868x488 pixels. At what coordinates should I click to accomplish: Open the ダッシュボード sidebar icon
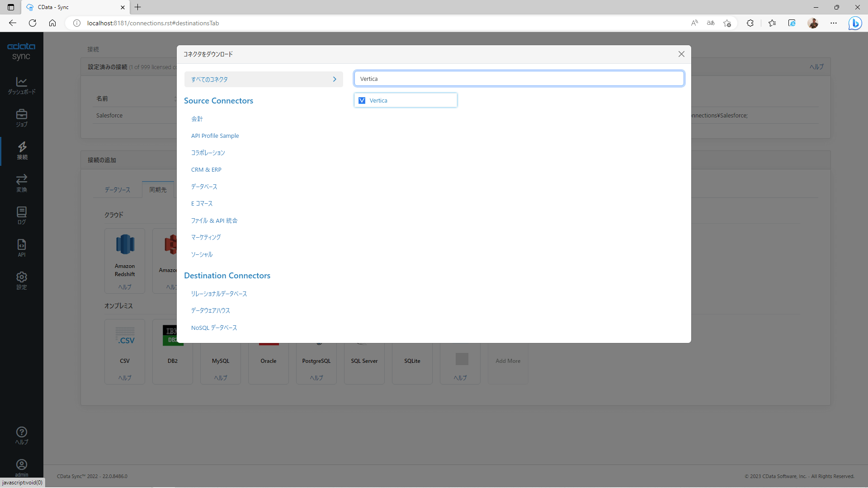pyautogui.click(x=21, y=86)
